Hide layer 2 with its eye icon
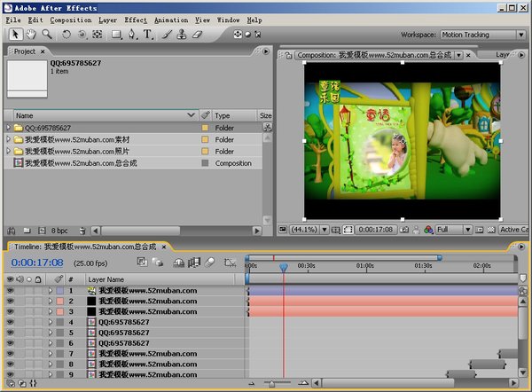Viewport: 532px width, 392px height. (10, 301)
